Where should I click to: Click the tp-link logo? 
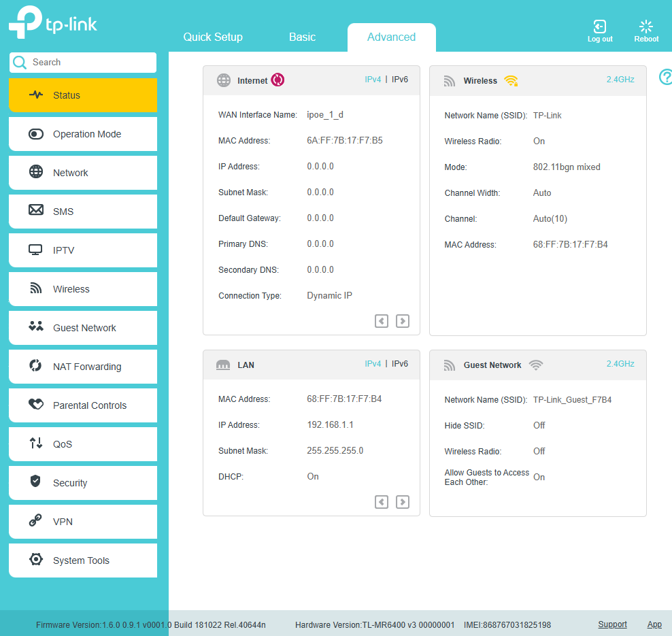53,22
